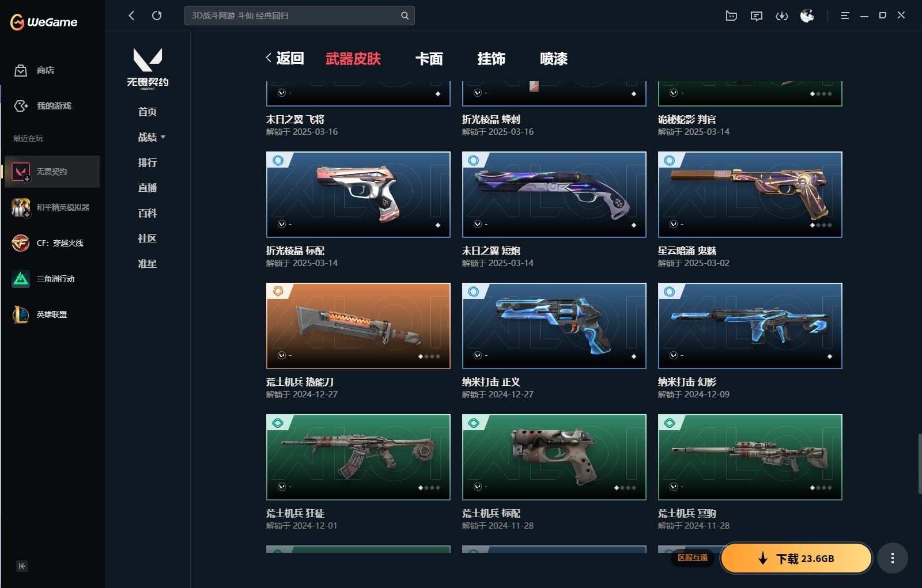Select the 荒土机兵 热能刀 skin thumbnail
Image resolution: width=922 pixels, height=588 pixels.
pos(358,326)
